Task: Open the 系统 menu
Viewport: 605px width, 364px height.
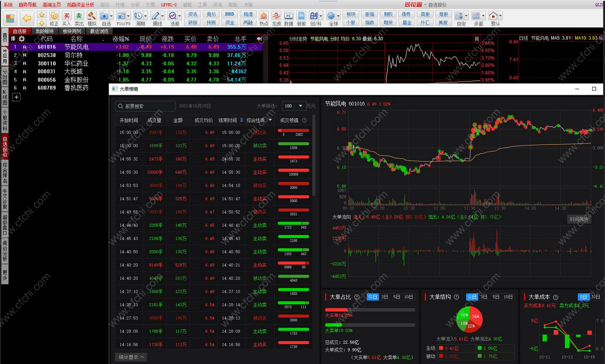Action: pos(8,5)
